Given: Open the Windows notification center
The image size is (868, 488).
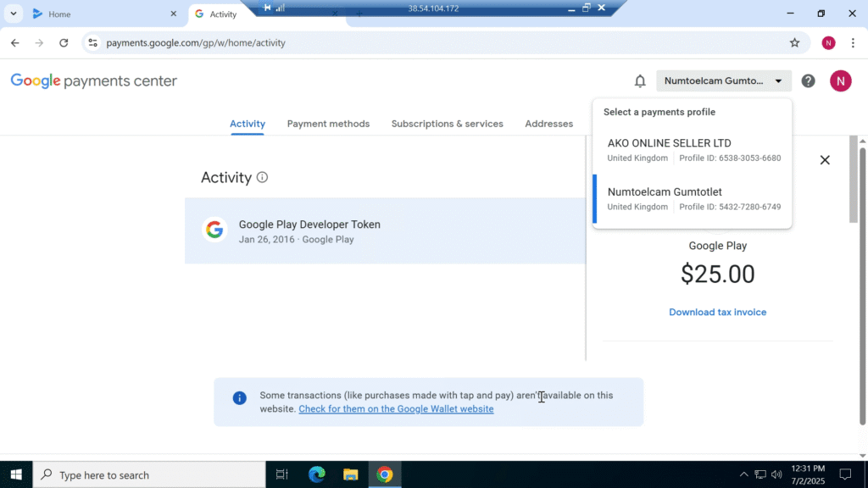Looking at the screenshot, I should [x=845, y=474].
